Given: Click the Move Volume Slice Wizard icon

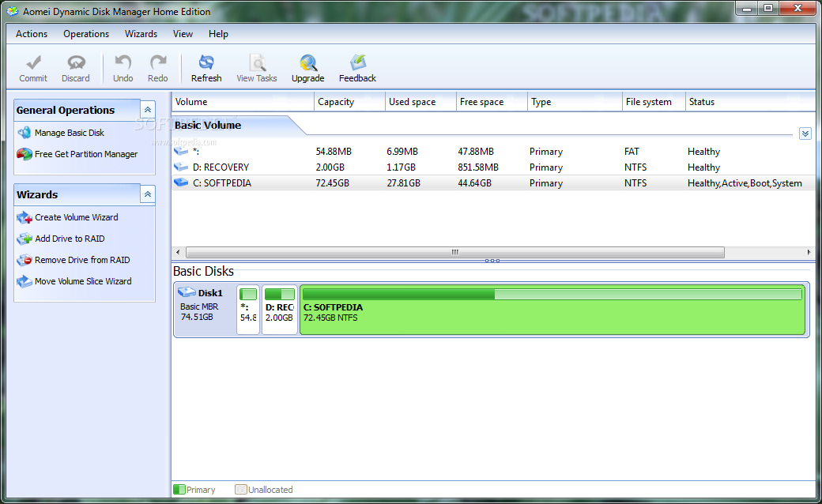Looking at the screenshot, I should tap(25, 281).
